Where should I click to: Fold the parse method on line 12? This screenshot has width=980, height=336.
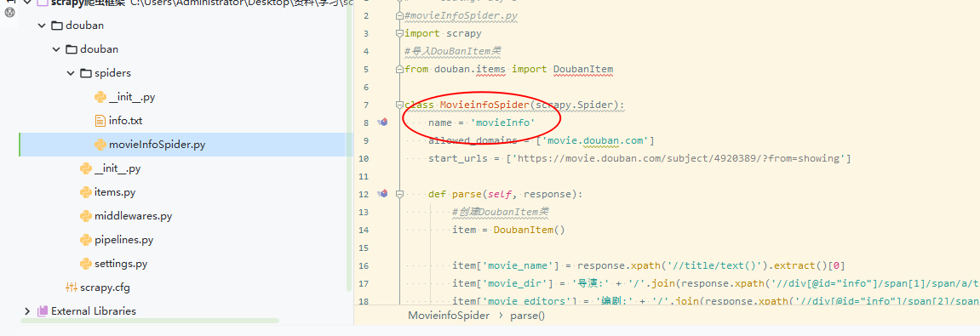coord(399,194)
